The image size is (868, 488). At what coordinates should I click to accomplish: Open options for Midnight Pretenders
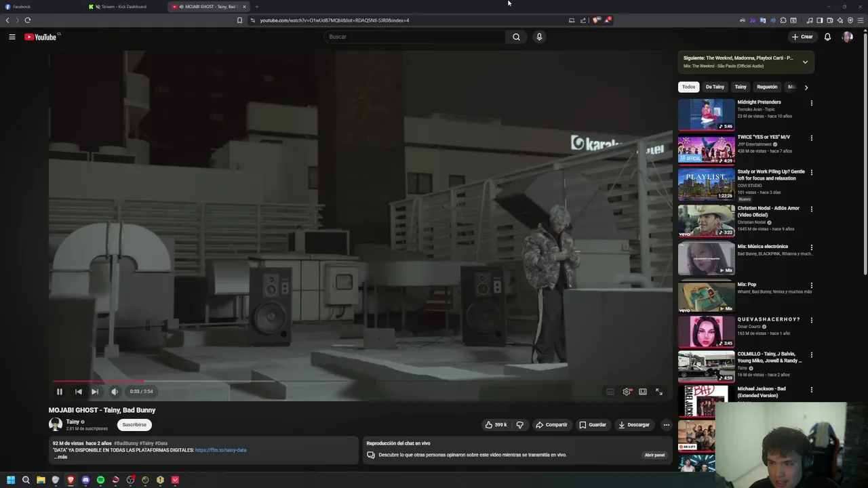[811, 103]
